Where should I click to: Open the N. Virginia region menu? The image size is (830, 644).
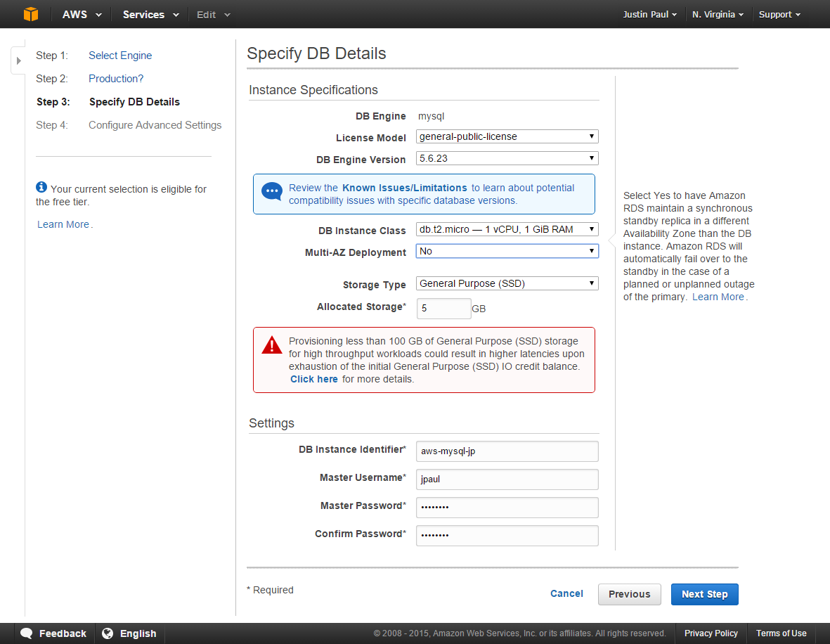pyautogui.click(x=718, y=14)
